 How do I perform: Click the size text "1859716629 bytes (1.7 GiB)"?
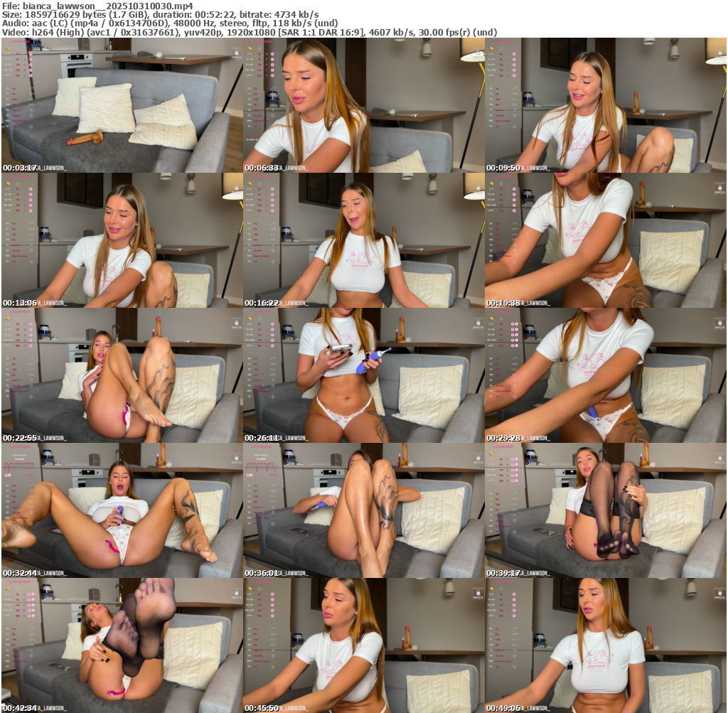[x=85, y=14]
